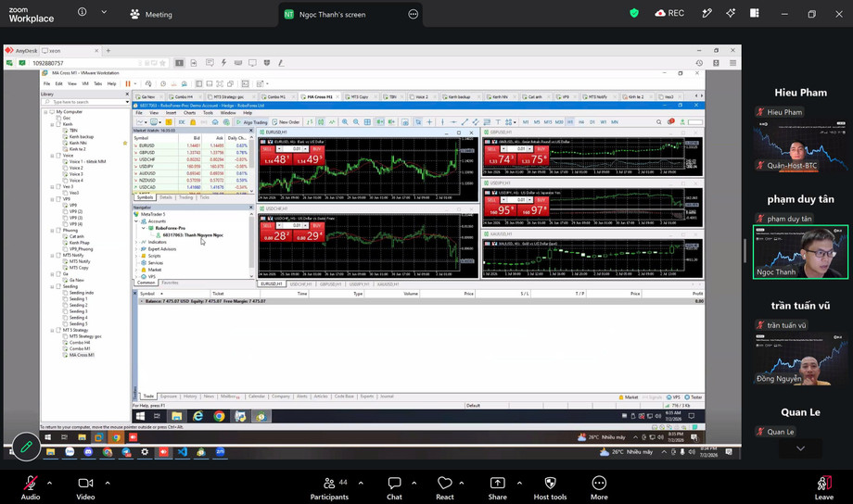Expand Expert Advisors node in Navigator
Image resolution: width=853 pixels, height=504 pixels.
click(136, 249)
